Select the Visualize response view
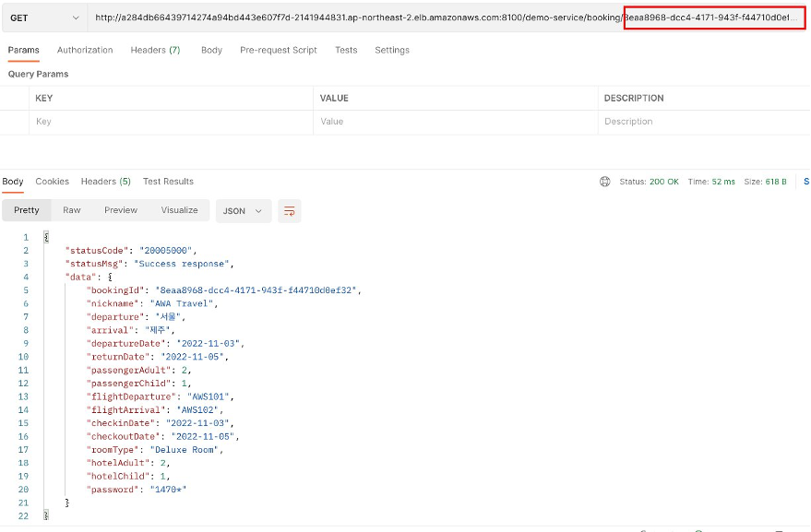This screenshot has width=811, height=532. [x=180, y=210]
